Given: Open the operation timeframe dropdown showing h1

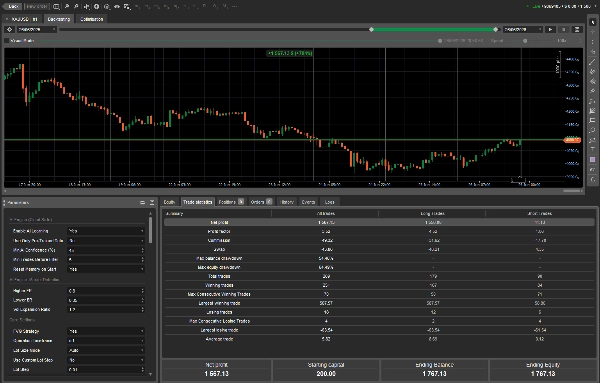Looking at the screenshot, I should [x=106, y=341].
